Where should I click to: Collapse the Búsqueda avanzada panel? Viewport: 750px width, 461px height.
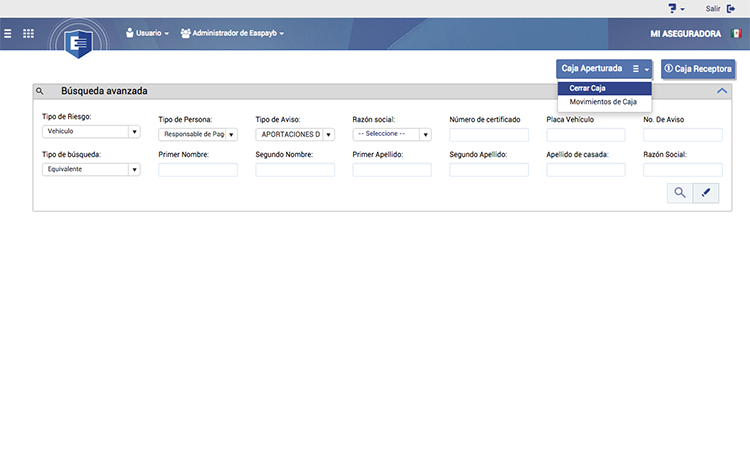(722, 91)
